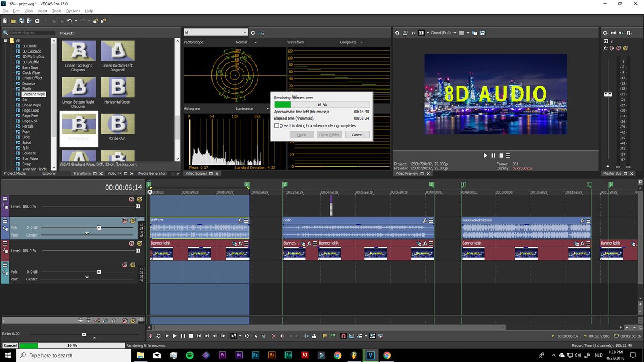
Task: Open the File menu
Action: (x=5, y=11)
